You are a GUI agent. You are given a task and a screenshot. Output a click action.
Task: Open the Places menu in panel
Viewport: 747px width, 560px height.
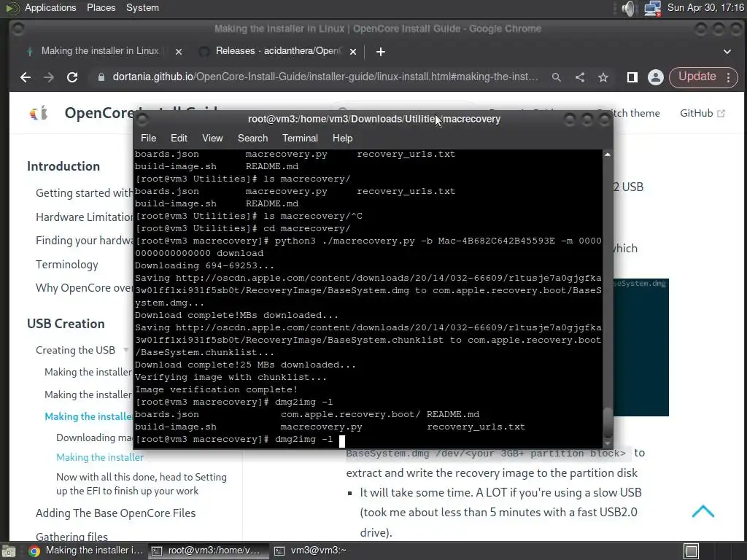tap(101, 7)
